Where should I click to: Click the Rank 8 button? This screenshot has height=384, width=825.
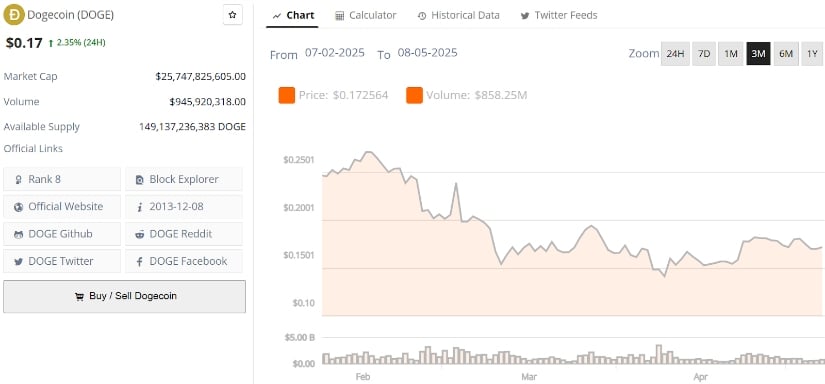click(x=62, y=179)
